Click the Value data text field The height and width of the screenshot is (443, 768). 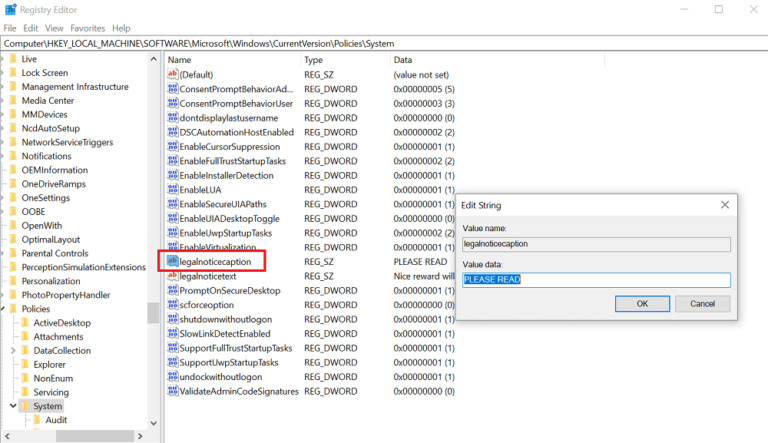(596, 280)
